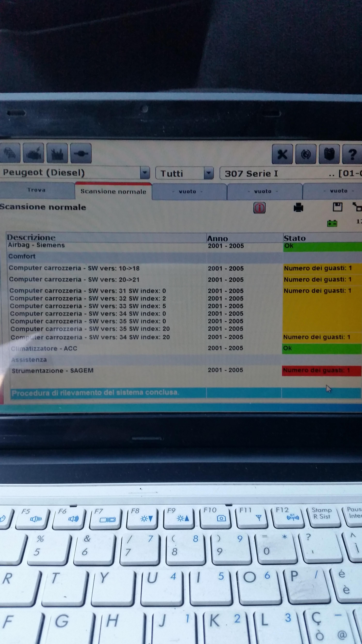Screen dimensions: 362x644
Task: Click the green battery voltage indicator
Action: tap(332, 223)
